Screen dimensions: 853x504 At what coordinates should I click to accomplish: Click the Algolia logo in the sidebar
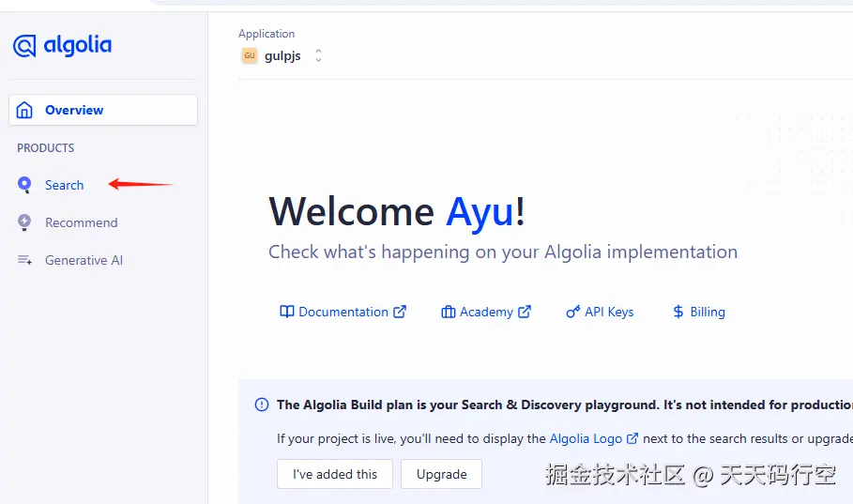click(63, 46)
